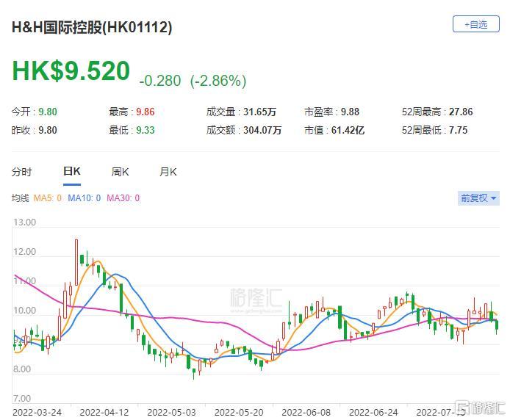Select the 日K tab

pos(72,171)
